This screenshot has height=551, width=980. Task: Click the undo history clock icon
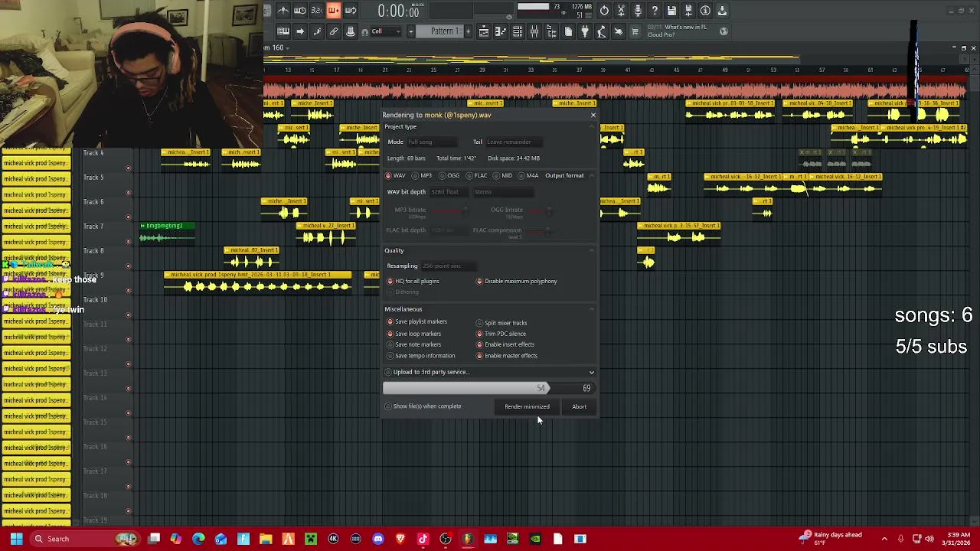click(604, 11)
